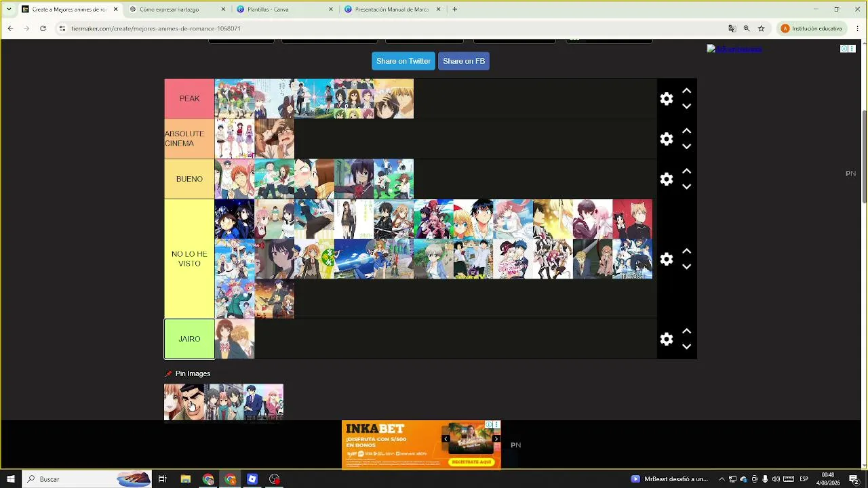868x488 pixels.
Task: Move the NO LO HE VISTO tier down
Action: [686, 266]
